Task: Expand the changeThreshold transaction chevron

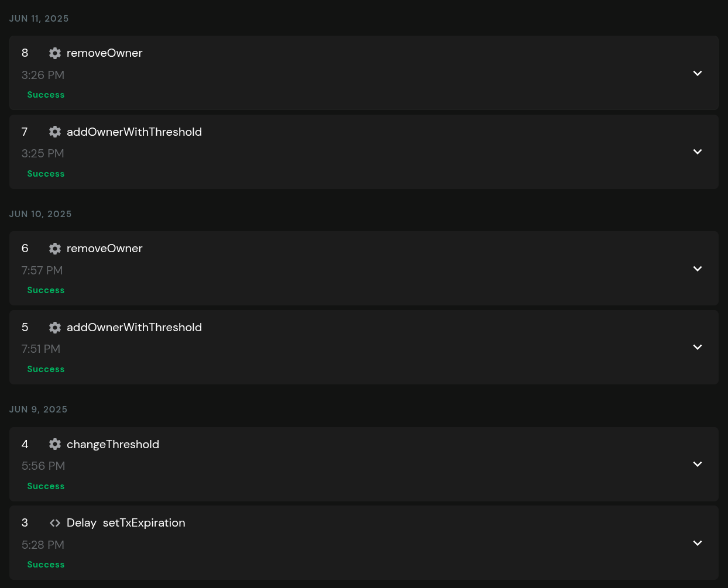Action: 697,464
